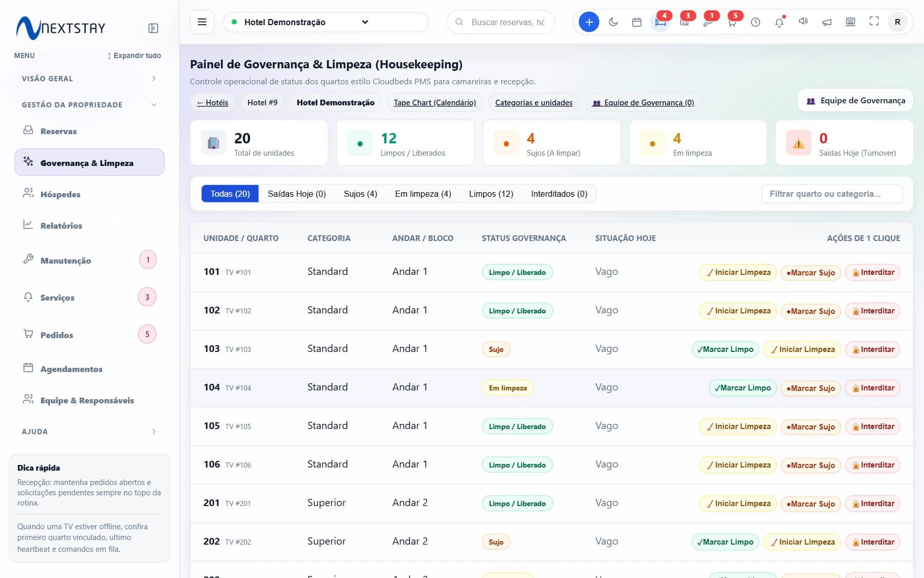The height and width of the screenshot is (578, 924).
Task: Open Hotel Demonstração property dropdown
Action: point(325,22)
